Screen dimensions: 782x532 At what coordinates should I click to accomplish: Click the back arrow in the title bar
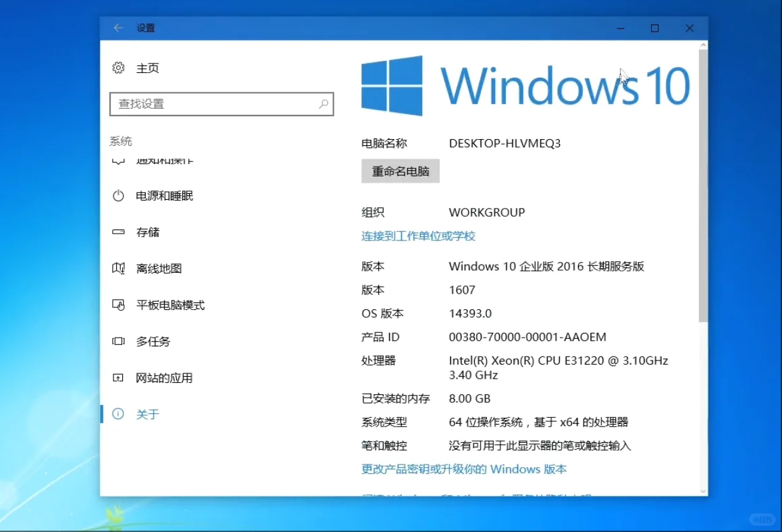point(118,28)
